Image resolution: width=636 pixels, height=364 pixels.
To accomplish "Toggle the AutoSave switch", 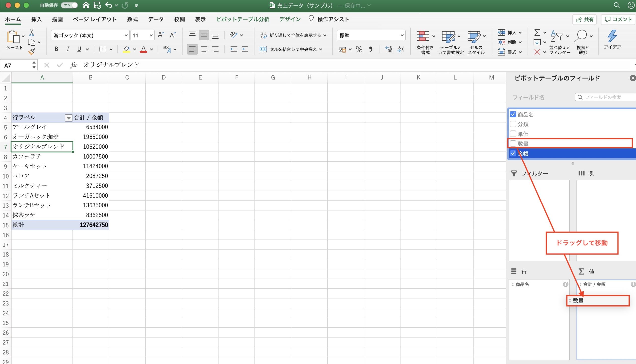I will pos(69,5).
